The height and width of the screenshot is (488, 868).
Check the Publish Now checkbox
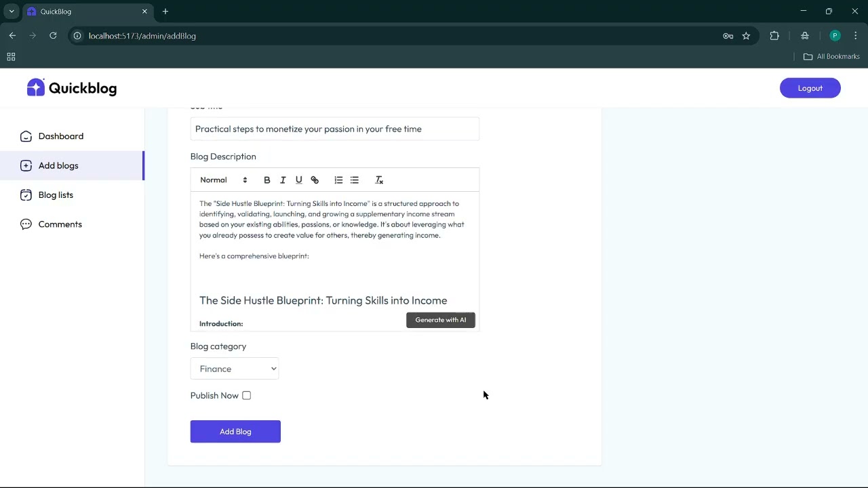point(247,396)
